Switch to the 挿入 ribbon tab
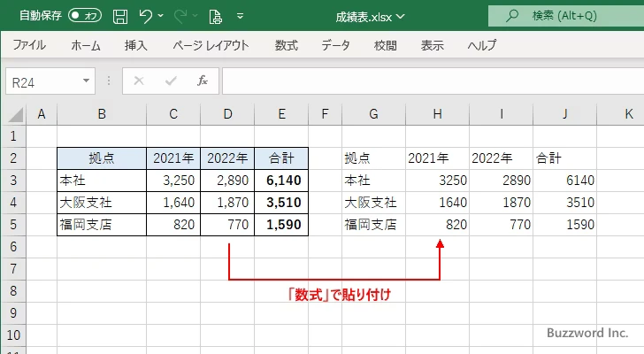This screenshot has height=354, width=644. pyautogui.click(x=135, y=45)
